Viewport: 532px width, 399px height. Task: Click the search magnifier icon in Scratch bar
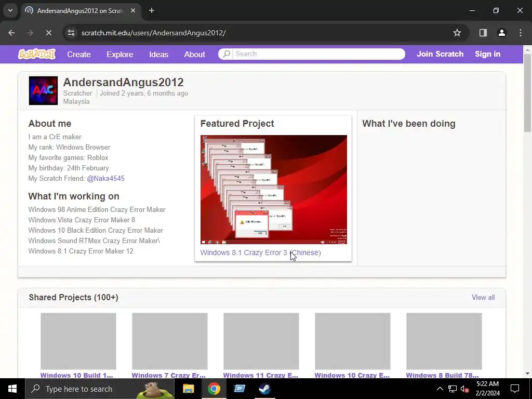pos(227,54)
